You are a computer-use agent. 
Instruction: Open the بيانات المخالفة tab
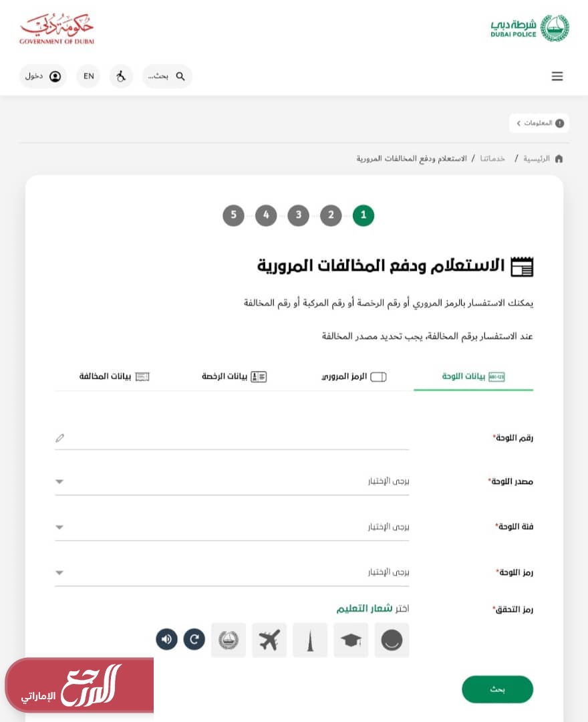point(114,376)
